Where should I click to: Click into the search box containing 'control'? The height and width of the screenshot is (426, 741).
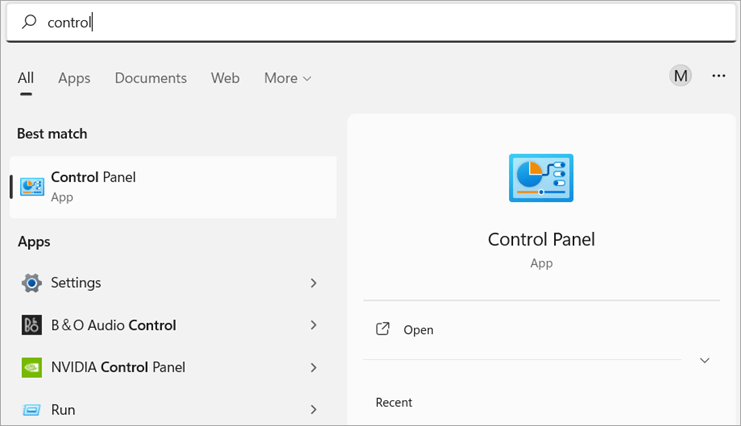(370, 22)
